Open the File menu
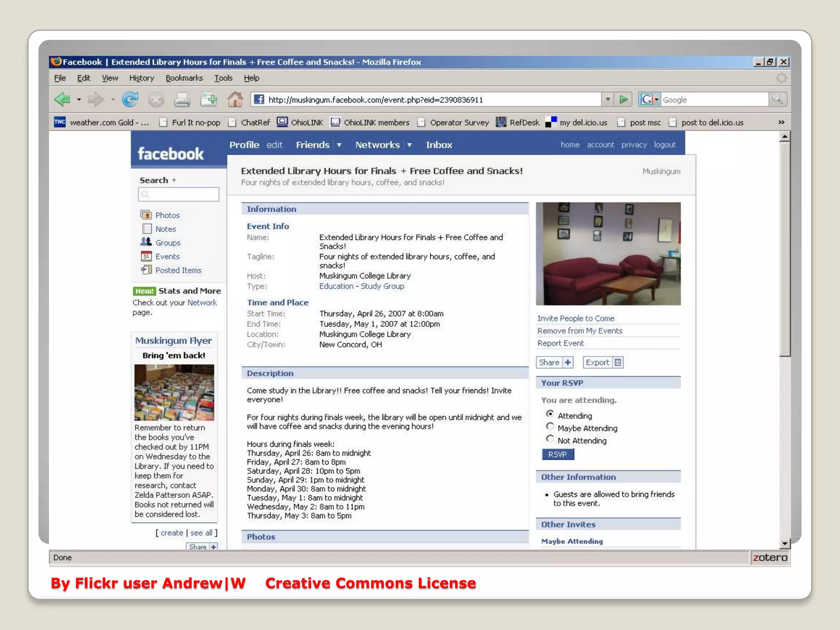The width and height of the screenshot is (840, 630). [x=60, y=78]
